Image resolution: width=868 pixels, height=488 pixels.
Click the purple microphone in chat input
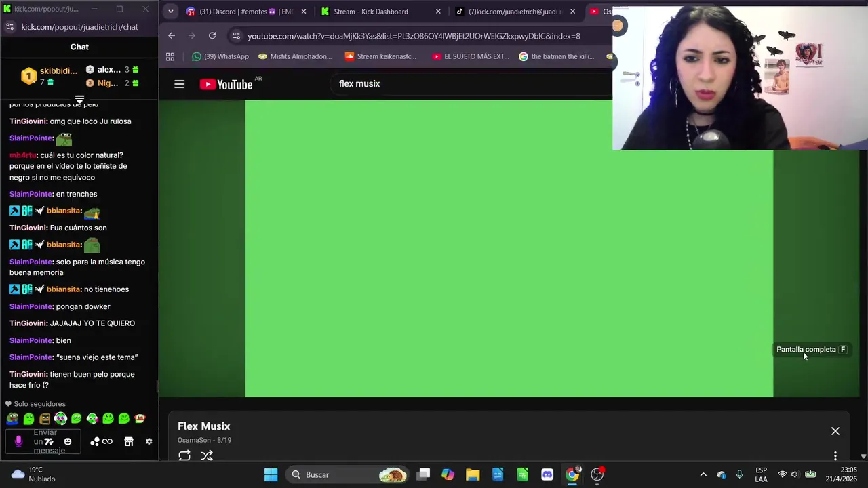(18, 442)
